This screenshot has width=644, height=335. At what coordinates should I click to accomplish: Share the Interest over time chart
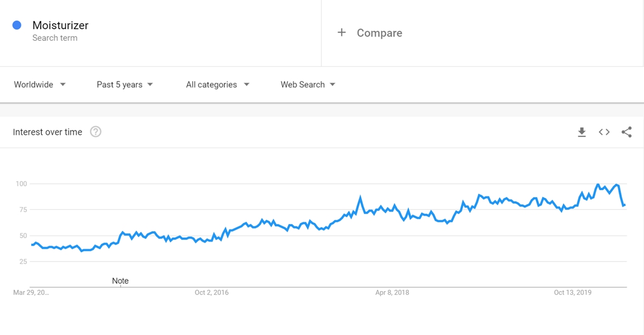(626, 132)
